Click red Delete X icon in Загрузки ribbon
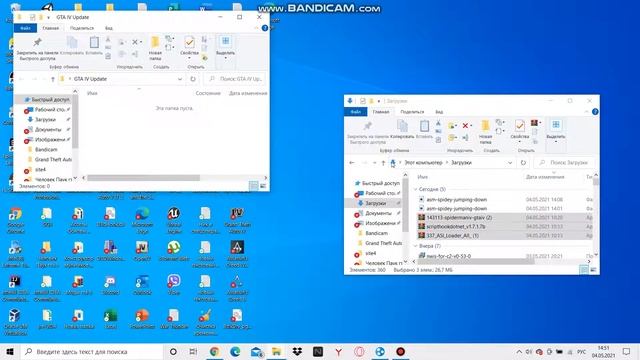The height and width of the screenshot is (360, 640). pyautogui.click(x=465, y=126)
